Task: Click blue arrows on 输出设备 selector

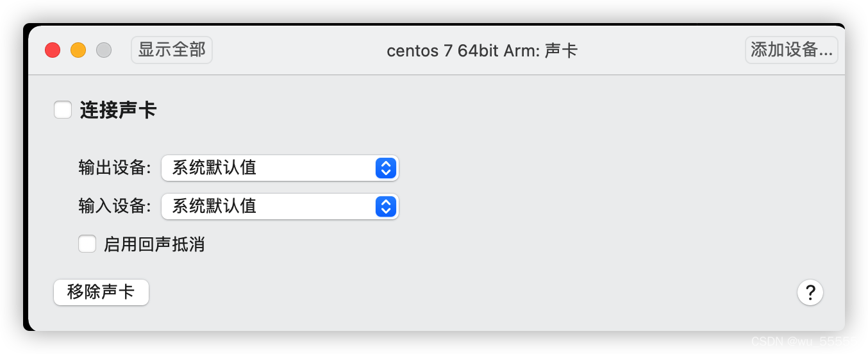Action: 385,168
